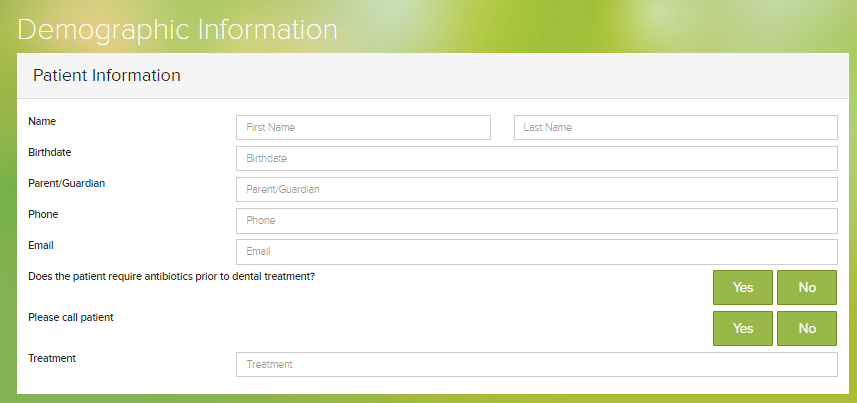Click the Patient Information panel header
The image size is (857, 403).
pos(107,76)
